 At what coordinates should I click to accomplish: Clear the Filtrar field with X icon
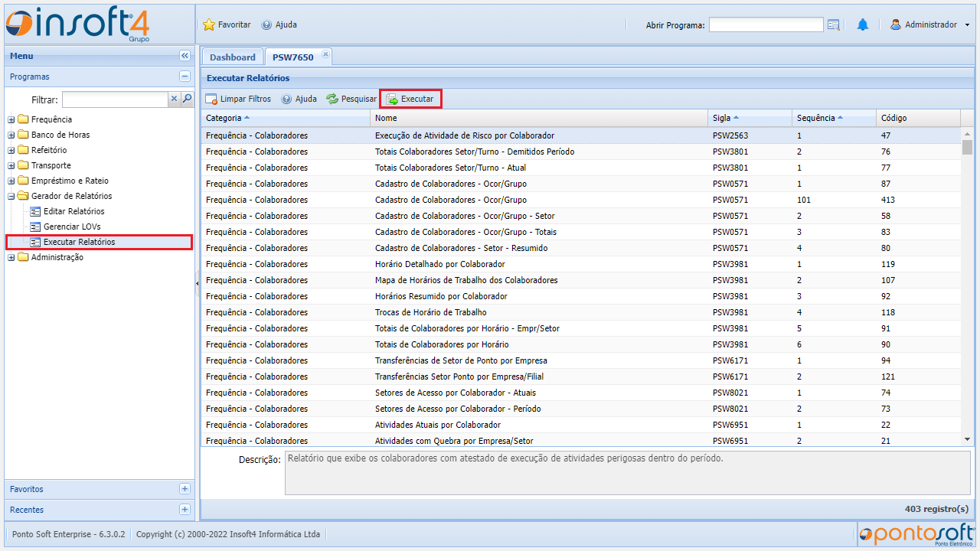coord(174,99)
